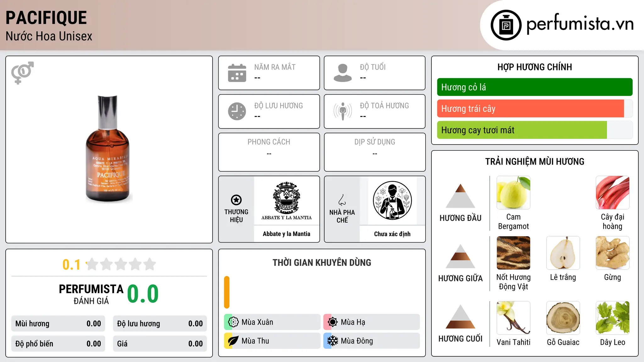The image size is (644, 362).
Task: Click the nose icon above Nhà pha chế
Action: (342, 200)
